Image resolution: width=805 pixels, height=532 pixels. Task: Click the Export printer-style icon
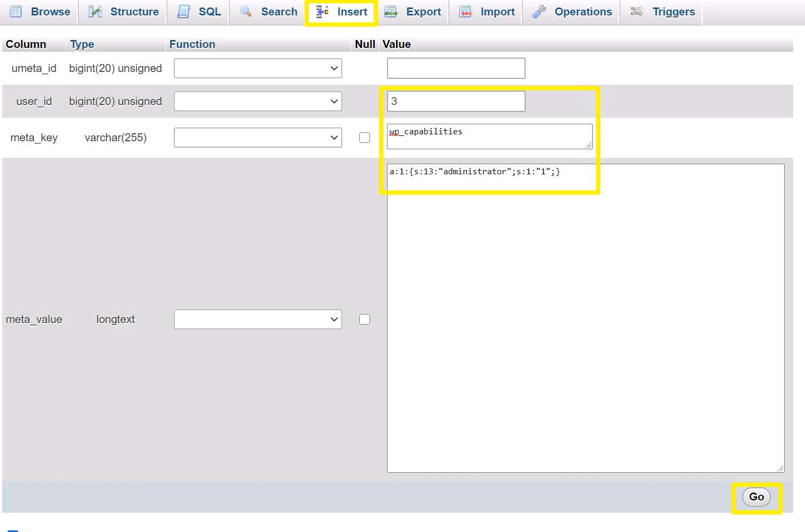(390, 11)
